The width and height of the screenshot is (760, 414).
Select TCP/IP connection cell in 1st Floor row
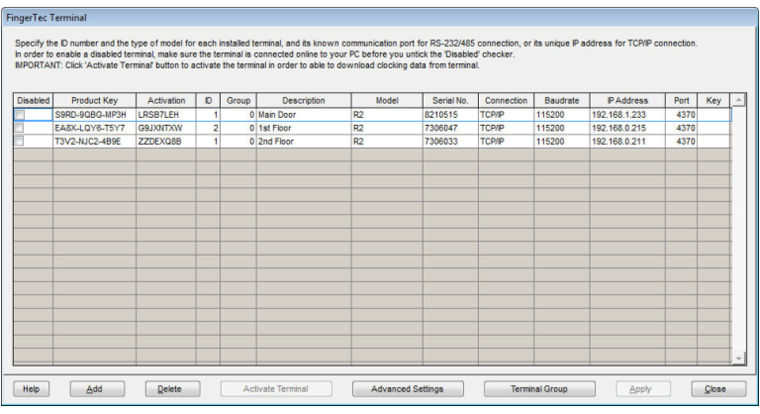pos(506,128)
